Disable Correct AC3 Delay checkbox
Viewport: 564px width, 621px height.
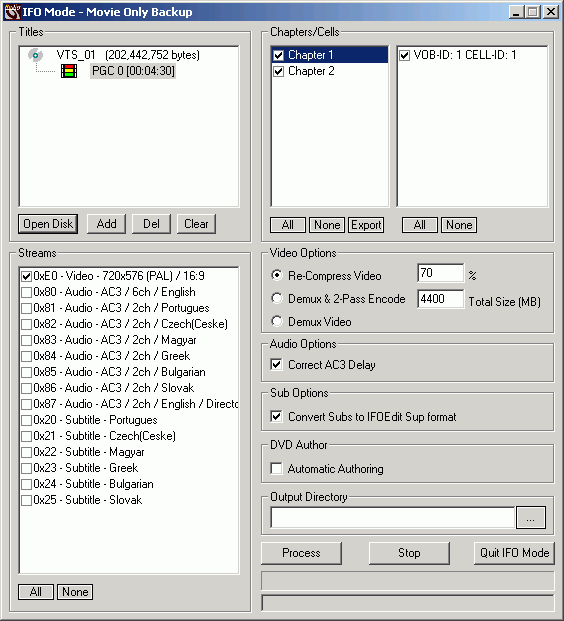click(276, 364)
